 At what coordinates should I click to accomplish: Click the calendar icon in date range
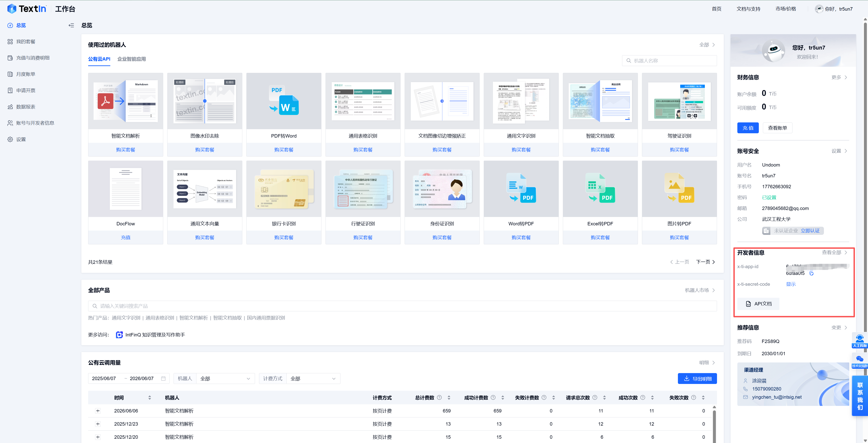point(163,379)
